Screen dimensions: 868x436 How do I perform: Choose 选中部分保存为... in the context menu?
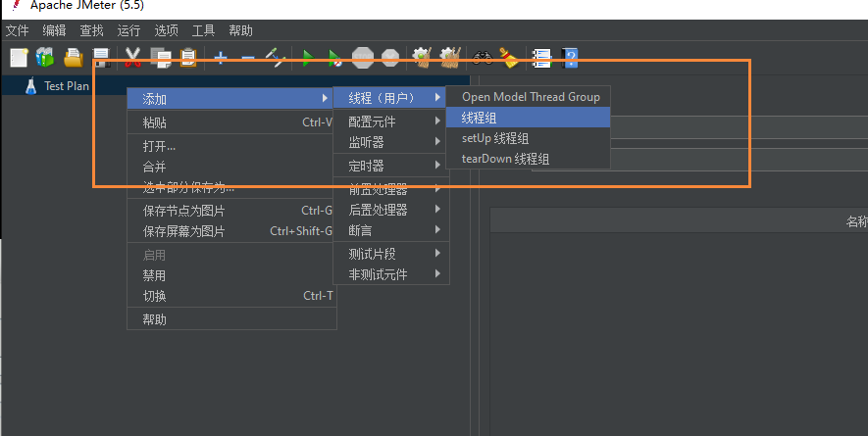click(230, 187)
